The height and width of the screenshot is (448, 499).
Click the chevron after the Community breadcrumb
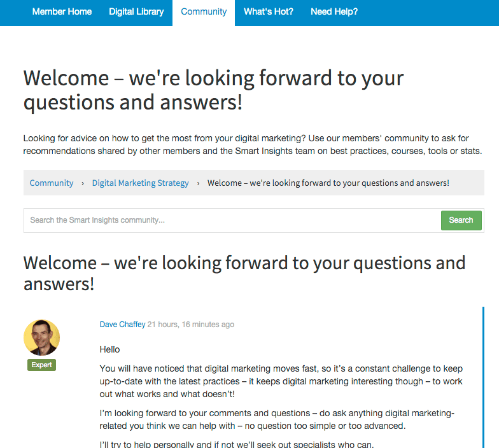[x=83, y=183]
